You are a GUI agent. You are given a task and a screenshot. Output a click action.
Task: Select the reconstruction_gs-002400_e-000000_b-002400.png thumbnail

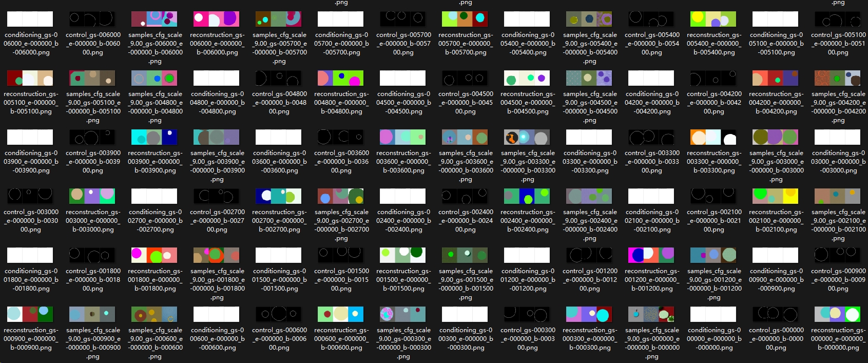527,196
